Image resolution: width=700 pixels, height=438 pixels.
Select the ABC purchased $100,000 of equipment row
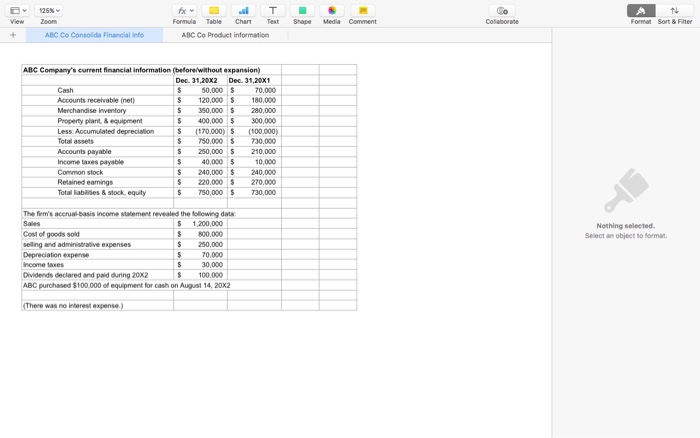[151, 285]
